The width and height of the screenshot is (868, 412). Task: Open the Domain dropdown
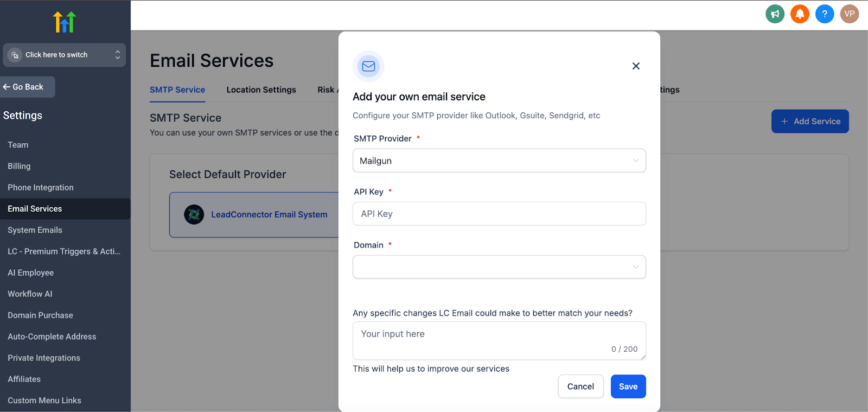pyautogui.click(x=499, y=267)
